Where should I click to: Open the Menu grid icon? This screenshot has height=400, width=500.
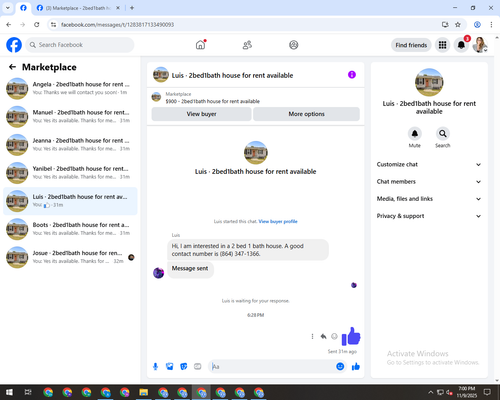[x=442, y=45]
